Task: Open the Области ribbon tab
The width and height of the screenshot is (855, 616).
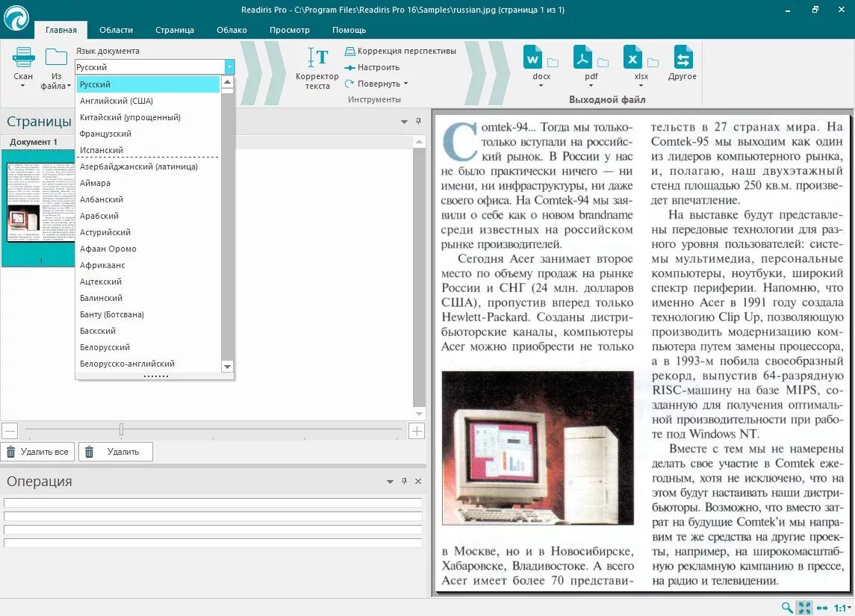Action: (x=116, y=30)
